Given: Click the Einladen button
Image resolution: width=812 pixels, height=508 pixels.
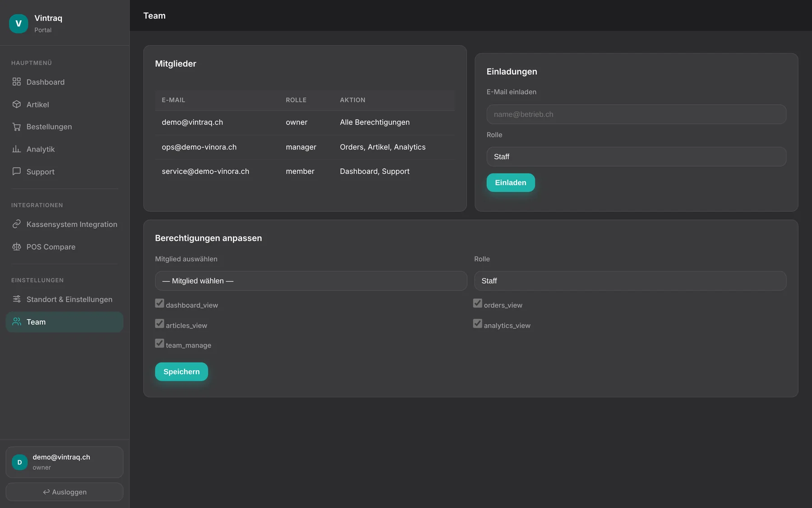Looking at the screenshot, I should point(511,182).
